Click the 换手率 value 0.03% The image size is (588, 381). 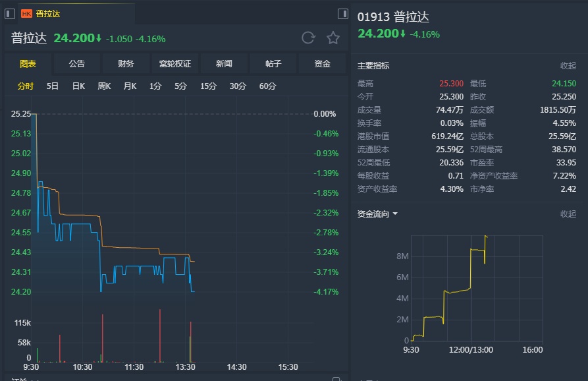point(452,123)
